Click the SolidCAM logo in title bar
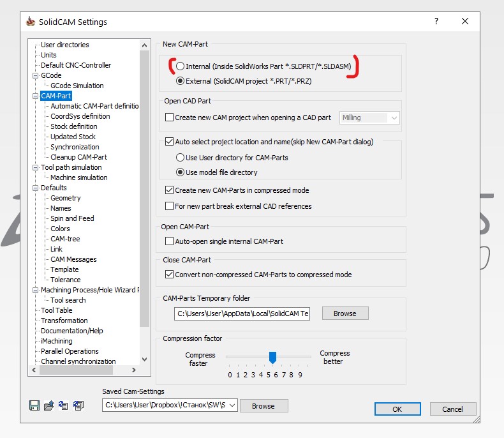Viewport: 504px width, 438px height. (31, 22)
